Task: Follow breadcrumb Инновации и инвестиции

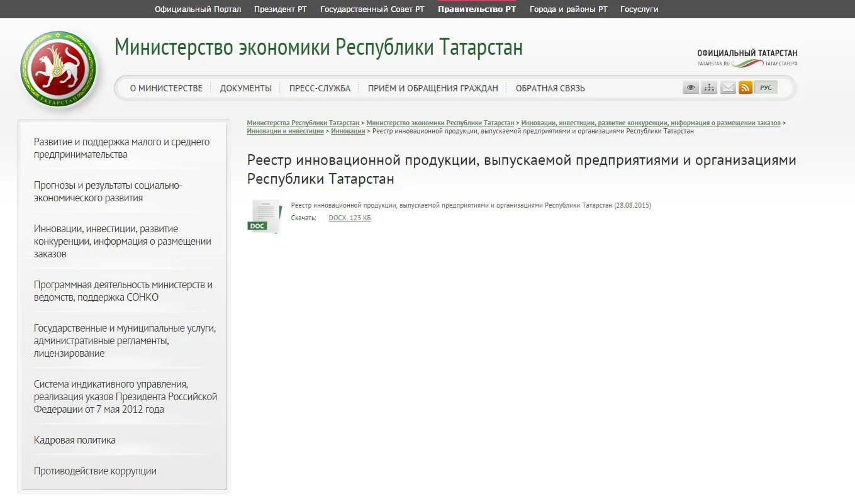Action: click(x=286, y=131)
